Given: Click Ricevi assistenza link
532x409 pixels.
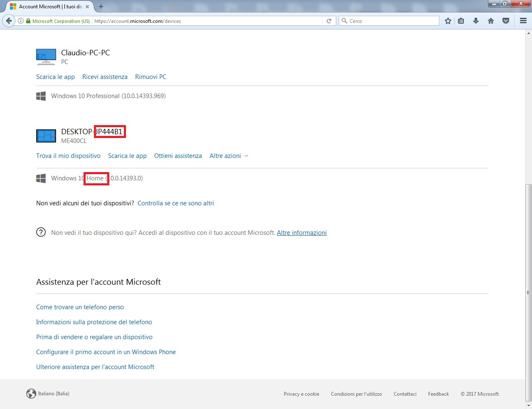Looking at the screenshot, I should point(105,77).
